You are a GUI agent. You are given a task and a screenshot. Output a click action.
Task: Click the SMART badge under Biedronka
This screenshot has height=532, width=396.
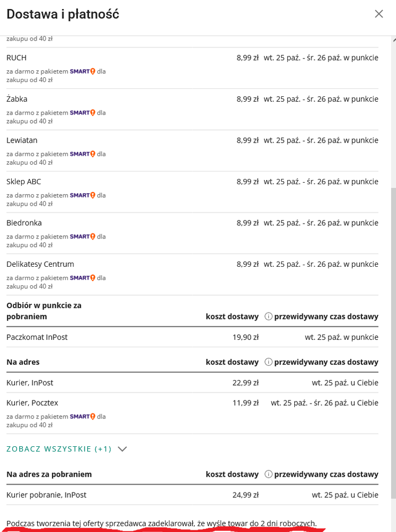[x=82, y=236]
